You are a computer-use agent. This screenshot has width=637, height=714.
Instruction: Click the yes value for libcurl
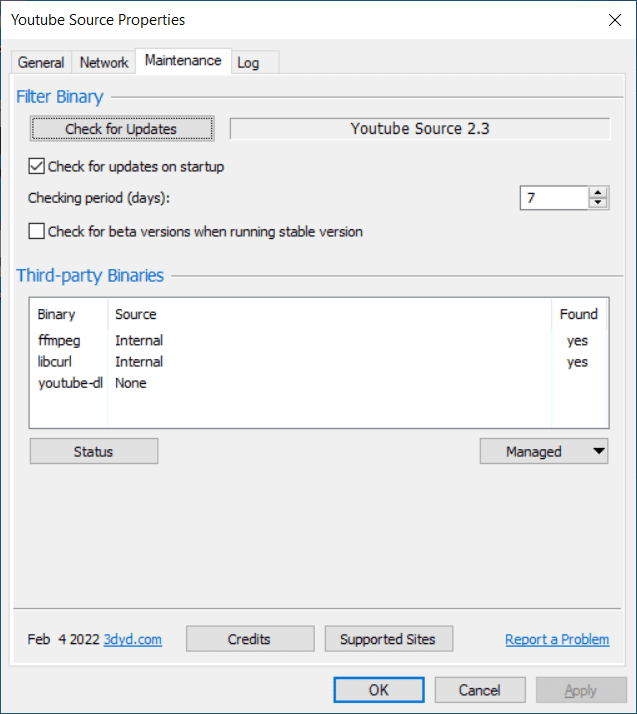click(x=577, y=362)
